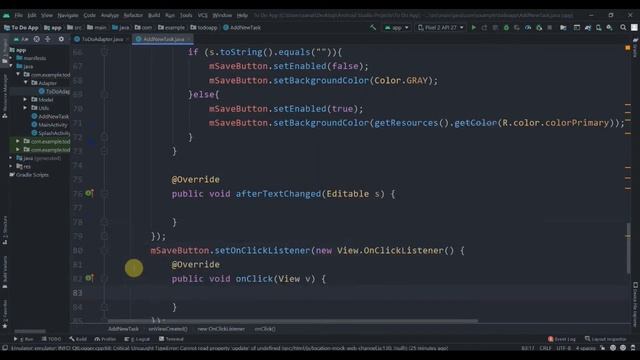
Task: Open the Run tool window button
Action: [24, 339]
